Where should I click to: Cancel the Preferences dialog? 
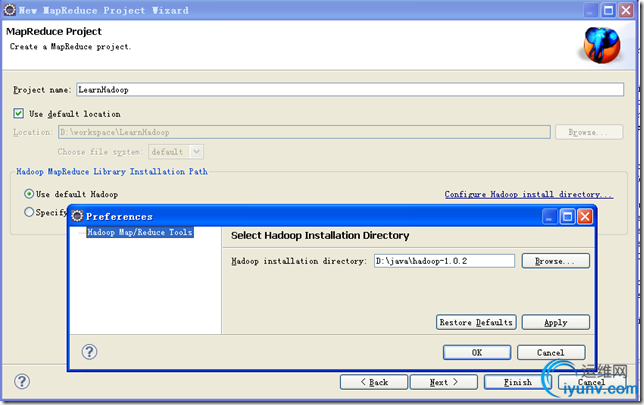pos(551,352)
